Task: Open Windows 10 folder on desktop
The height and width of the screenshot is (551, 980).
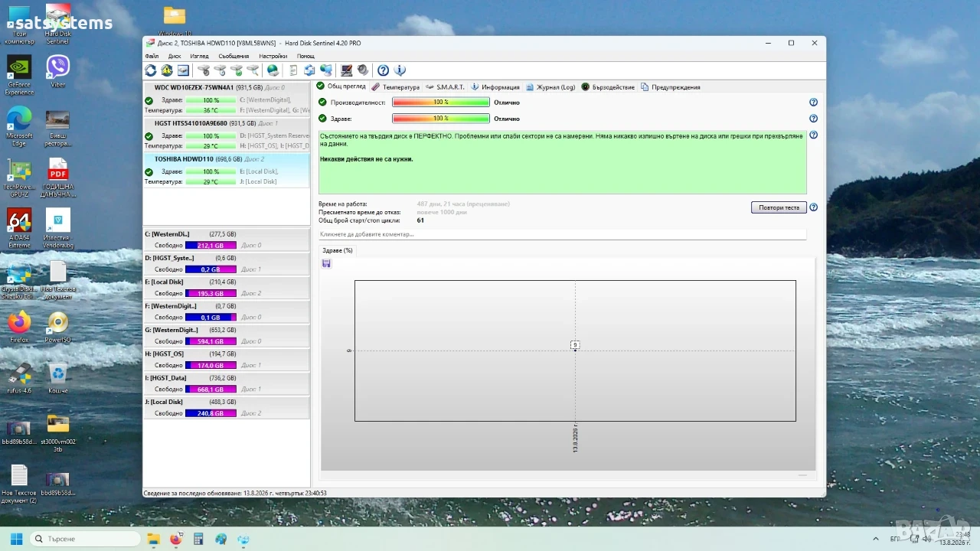Action: [x=175, y=21]
